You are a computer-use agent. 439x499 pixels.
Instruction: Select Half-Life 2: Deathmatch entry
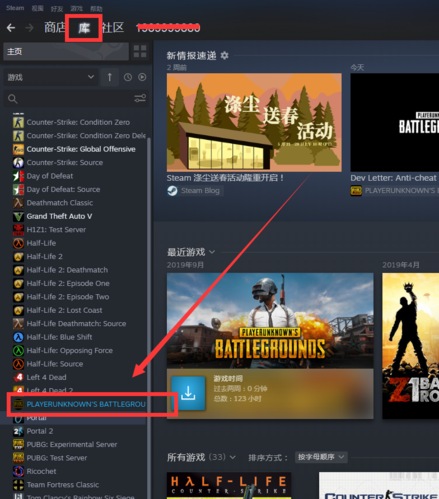point(67,270)
